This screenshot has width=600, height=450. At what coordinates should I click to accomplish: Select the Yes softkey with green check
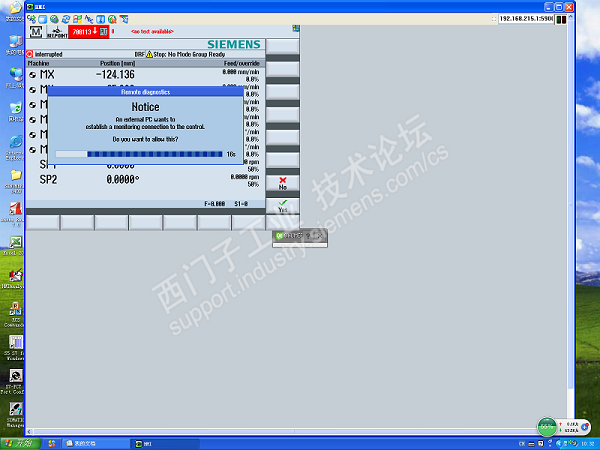283,206
